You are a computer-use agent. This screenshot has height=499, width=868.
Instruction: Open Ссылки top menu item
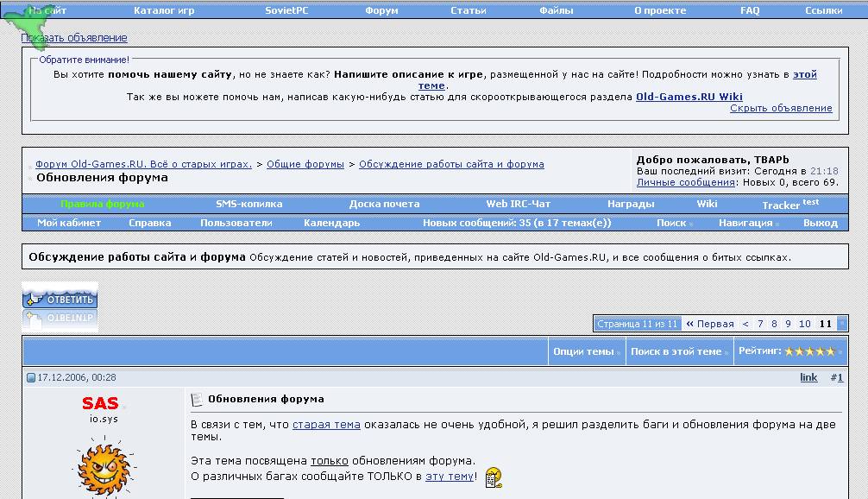point(824,10)
